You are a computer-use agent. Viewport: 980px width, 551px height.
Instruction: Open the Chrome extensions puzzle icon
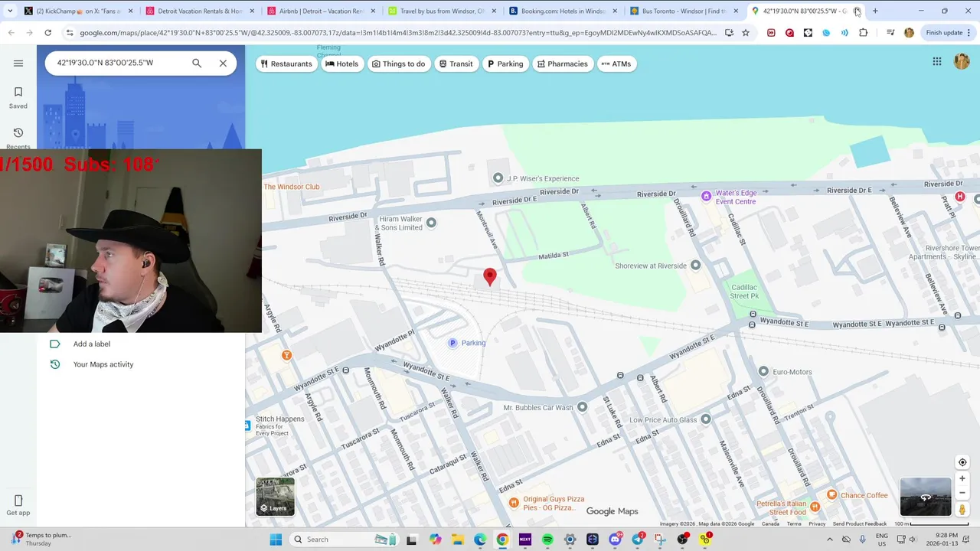click(864, 33)
